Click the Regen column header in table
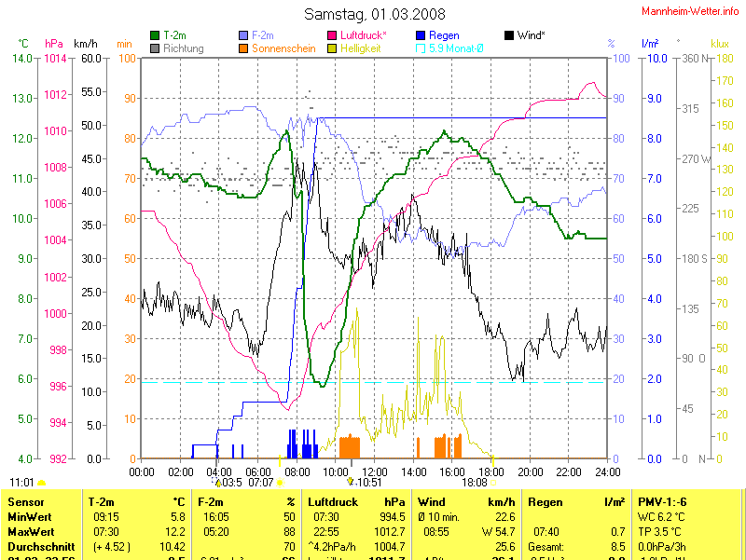This screenshot has width=746, height=560. click(546, 502)
